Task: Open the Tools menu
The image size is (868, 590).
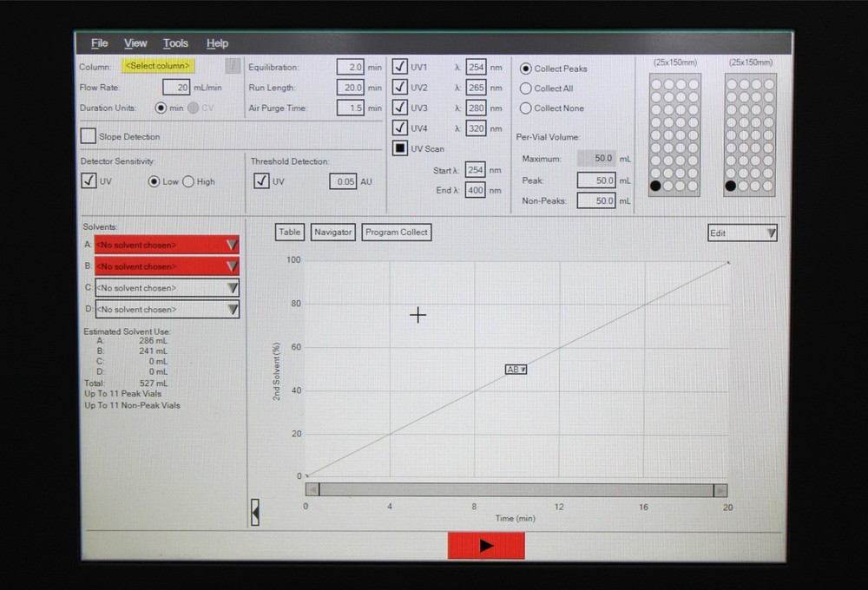Action: [x=175, y=43]
